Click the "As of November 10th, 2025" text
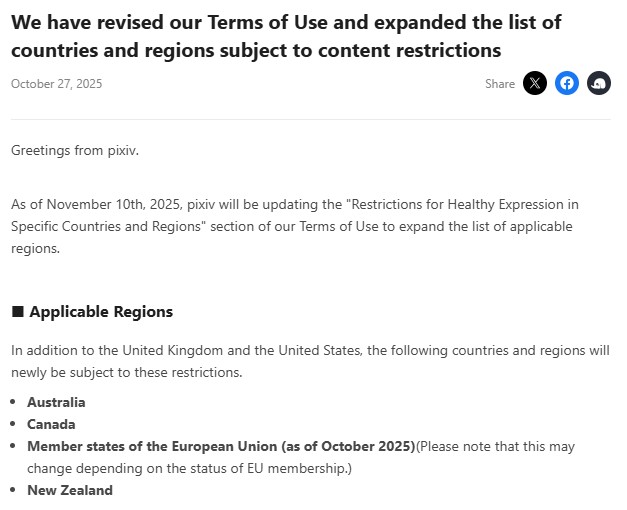 tap(97, 204)
